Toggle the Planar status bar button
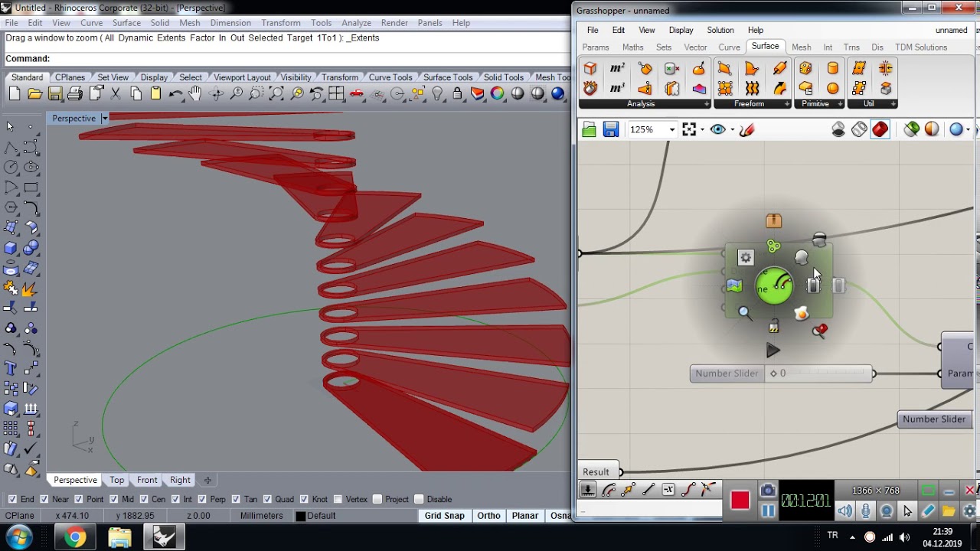The image size is (980, 551). tap(524, 516)
